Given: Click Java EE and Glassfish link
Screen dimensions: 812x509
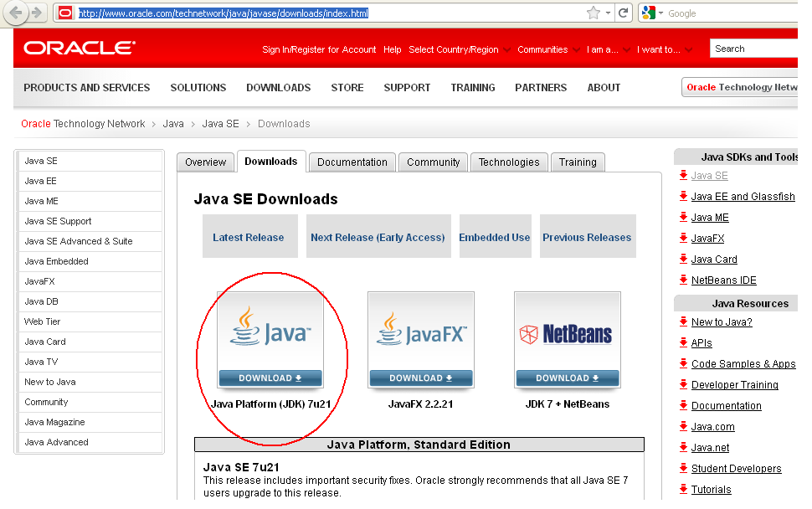Looking at the screenshot, I should pos(743,197).
